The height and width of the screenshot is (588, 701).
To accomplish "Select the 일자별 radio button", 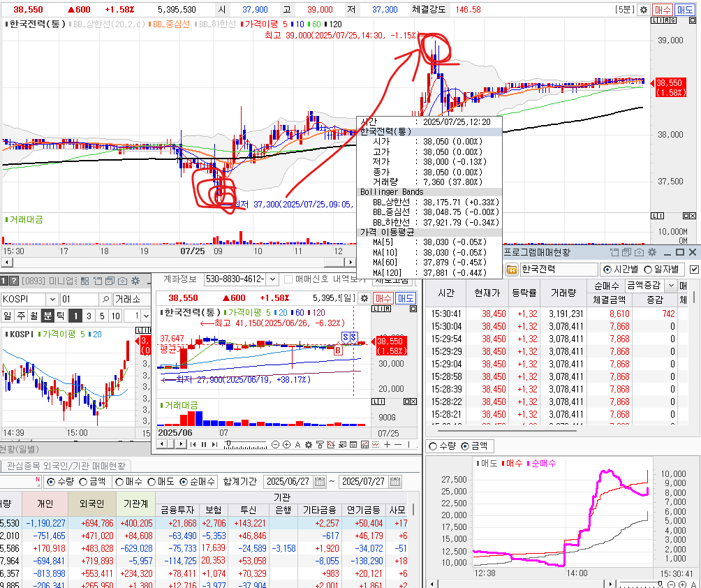I will coord(648,270).
